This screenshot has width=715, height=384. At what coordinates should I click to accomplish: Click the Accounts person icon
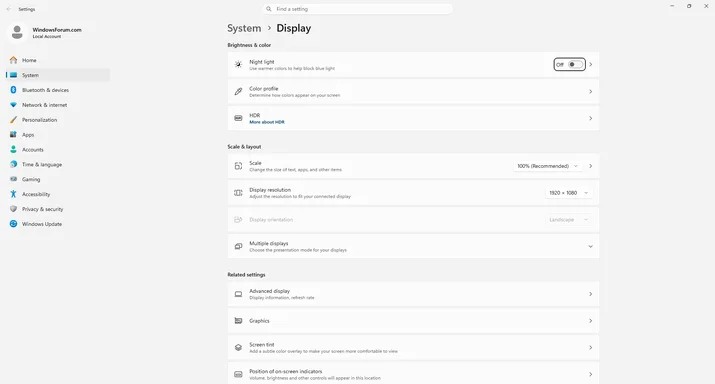(x=13, y=150)
